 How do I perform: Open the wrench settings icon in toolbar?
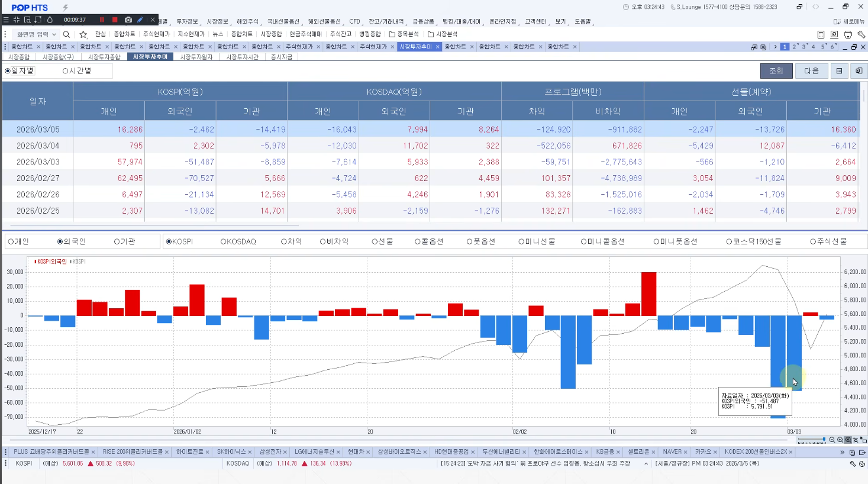coord(861,34)
